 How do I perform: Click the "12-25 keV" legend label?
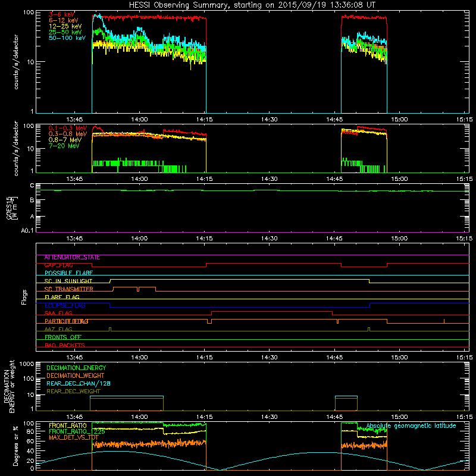click(65, 26)
